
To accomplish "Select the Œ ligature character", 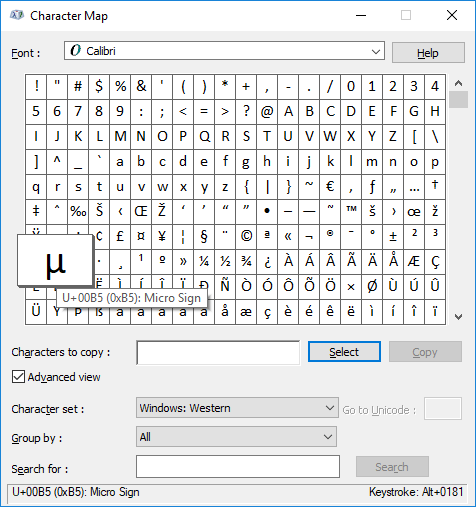I will pos(141,211).
